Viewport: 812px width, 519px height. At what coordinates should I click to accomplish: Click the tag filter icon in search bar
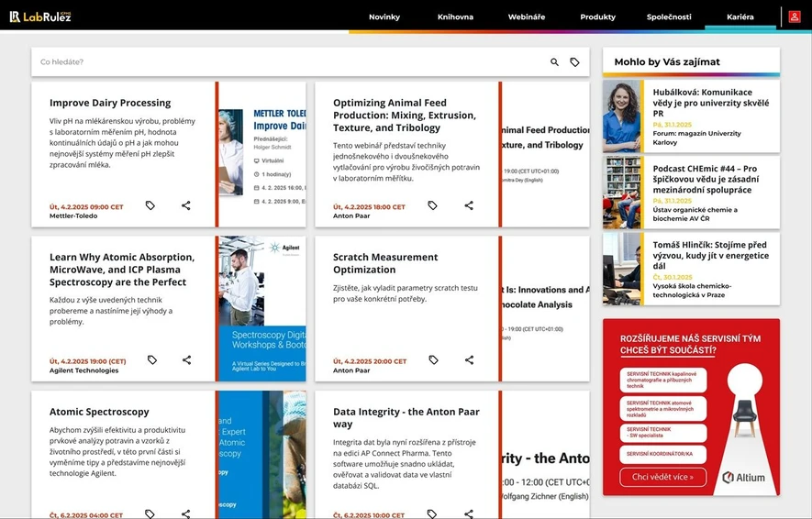pos(574,62)
